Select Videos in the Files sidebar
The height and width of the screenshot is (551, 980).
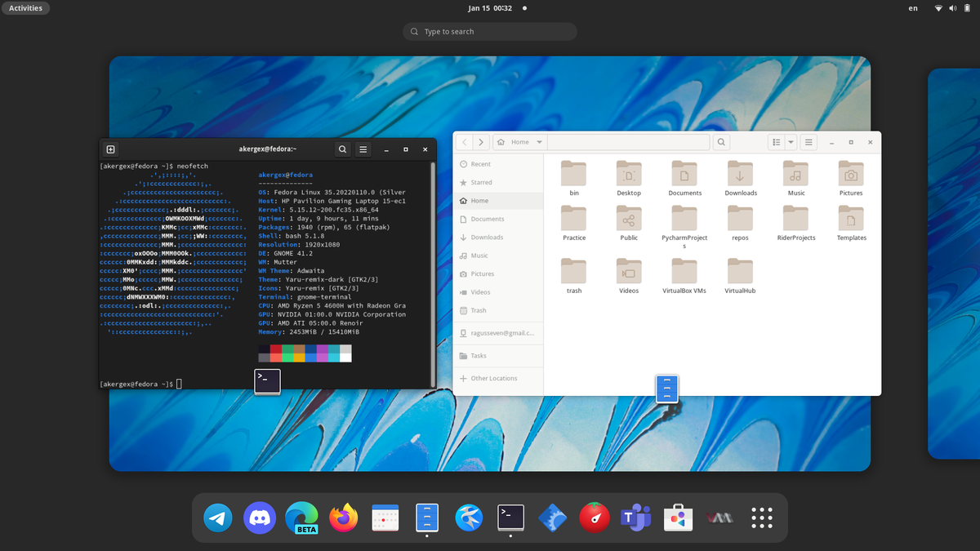(497, 292)
